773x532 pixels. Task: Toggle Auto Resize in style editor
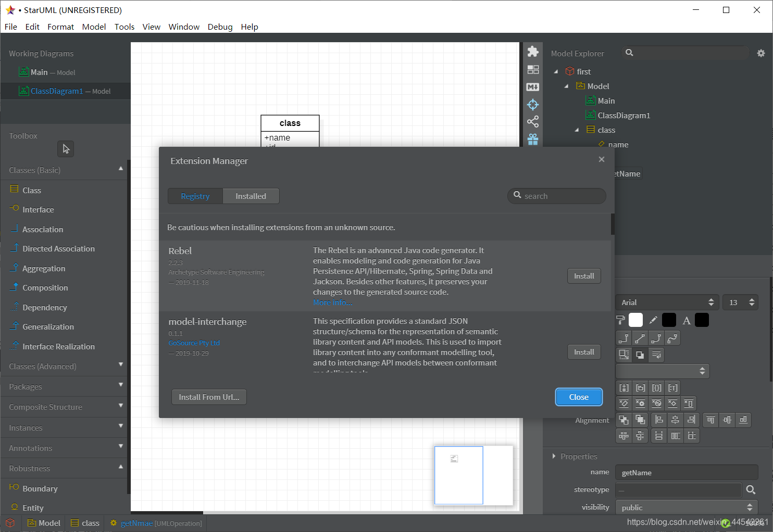624,355
